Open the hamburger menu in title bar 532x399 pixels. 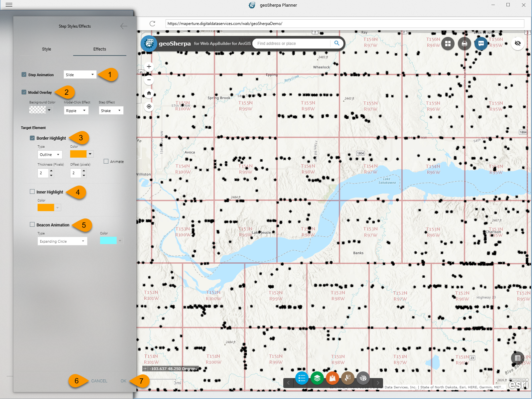[9, 5]
